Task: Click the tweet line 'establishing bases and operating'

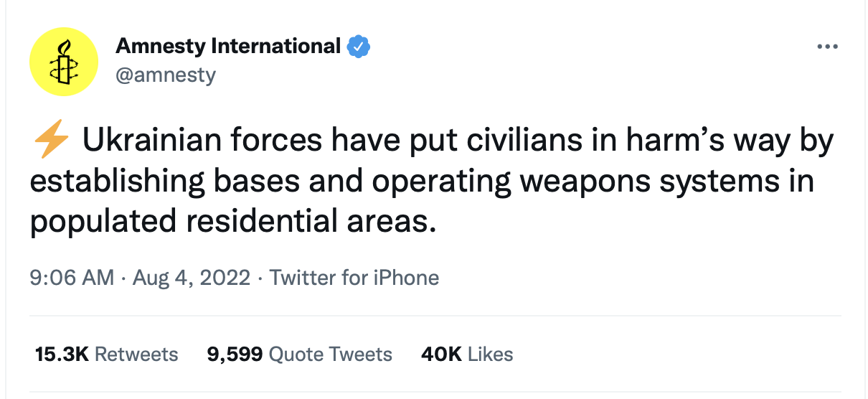Action: click(422, 182)
